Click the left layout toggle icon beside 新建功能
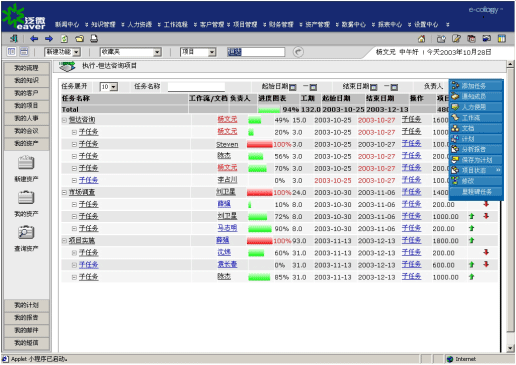Screen dimensions: 516x365 [11, 52]
